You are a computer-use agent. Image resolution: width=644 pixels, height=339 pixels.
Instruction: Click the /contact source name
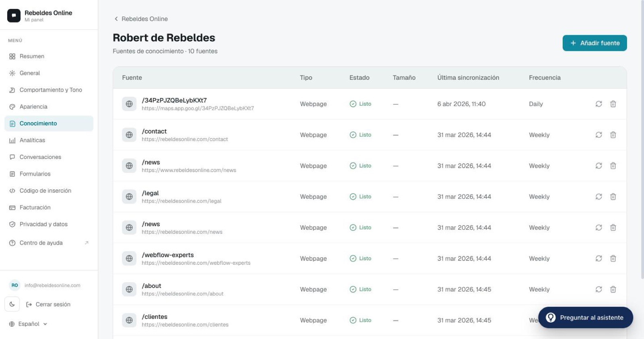(x=154, y=131)
